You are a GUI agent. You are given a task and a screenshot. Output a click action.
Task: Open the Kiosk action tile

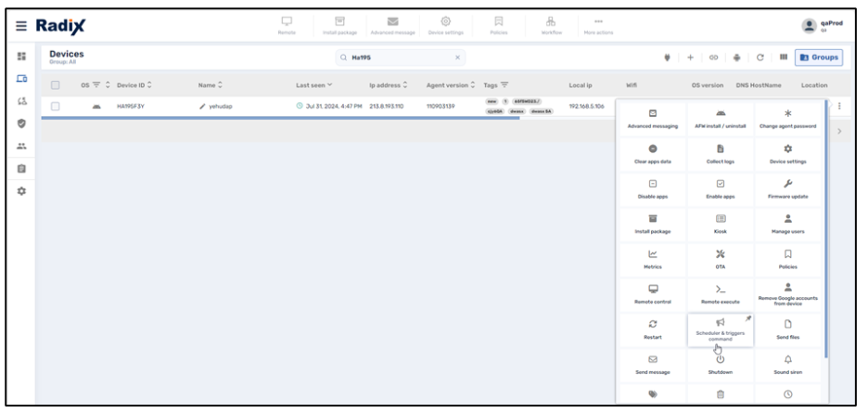721,223
